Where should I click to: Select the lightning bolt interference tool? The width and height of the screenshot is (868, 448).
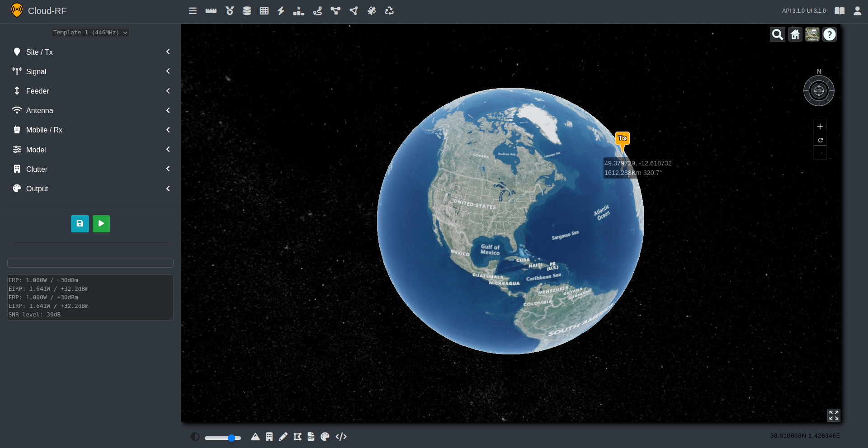coord(281,11)
